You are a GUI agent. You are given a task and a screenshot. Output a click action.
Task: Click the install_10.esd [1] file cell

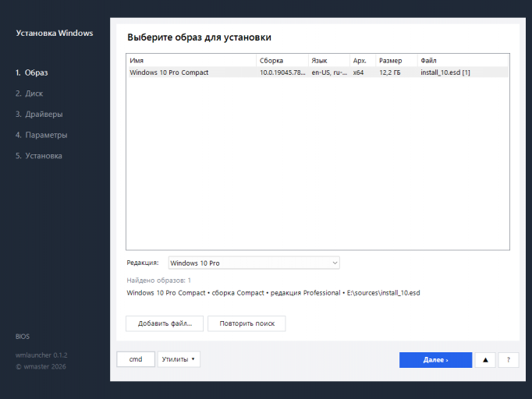point(445,72)
